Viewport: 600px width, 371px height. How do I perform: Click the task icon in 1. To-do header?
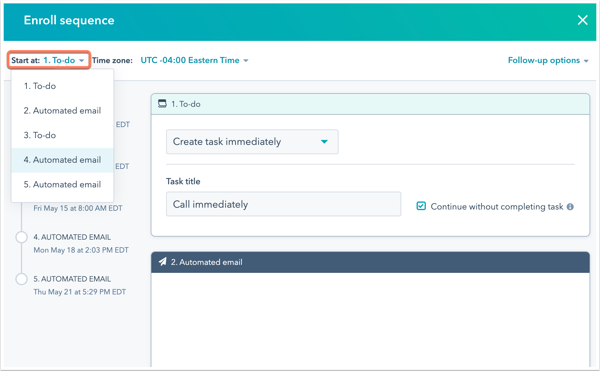coord(162,104)
